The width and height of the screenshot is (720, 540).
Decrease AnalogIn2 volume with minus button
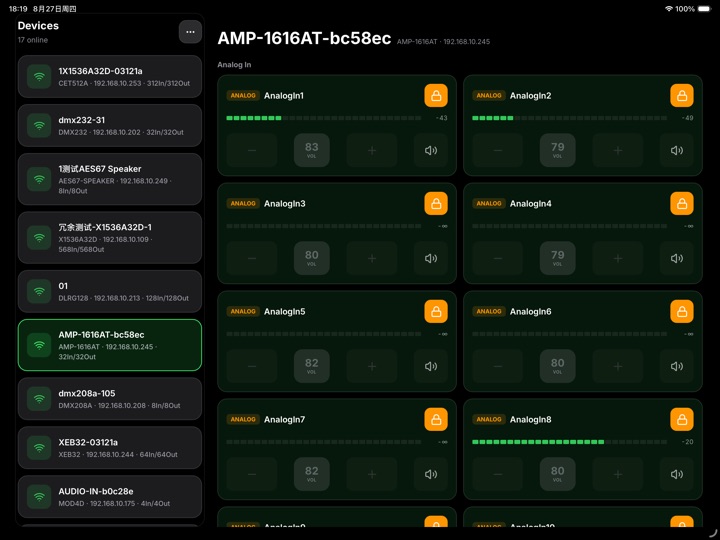tap(498, 150)
